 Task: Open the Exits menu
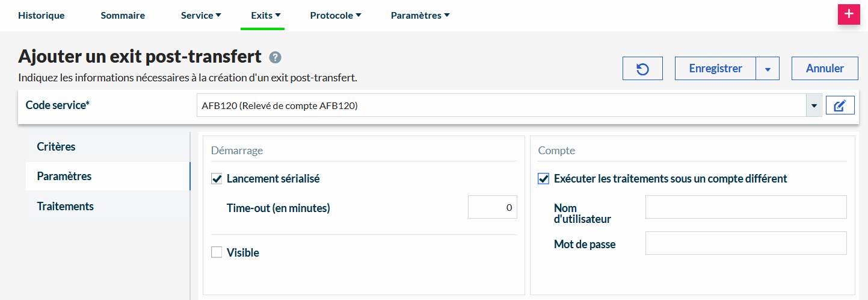[265, 16]
